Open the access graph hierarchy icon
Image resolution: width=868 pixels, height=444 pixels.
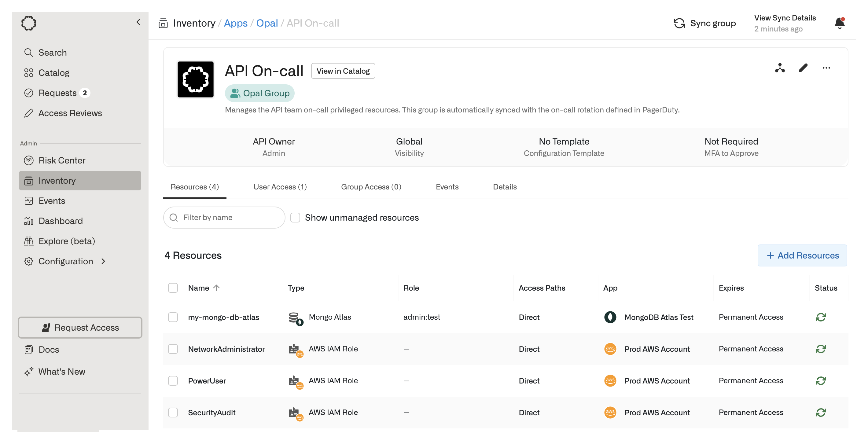[779, 68]
